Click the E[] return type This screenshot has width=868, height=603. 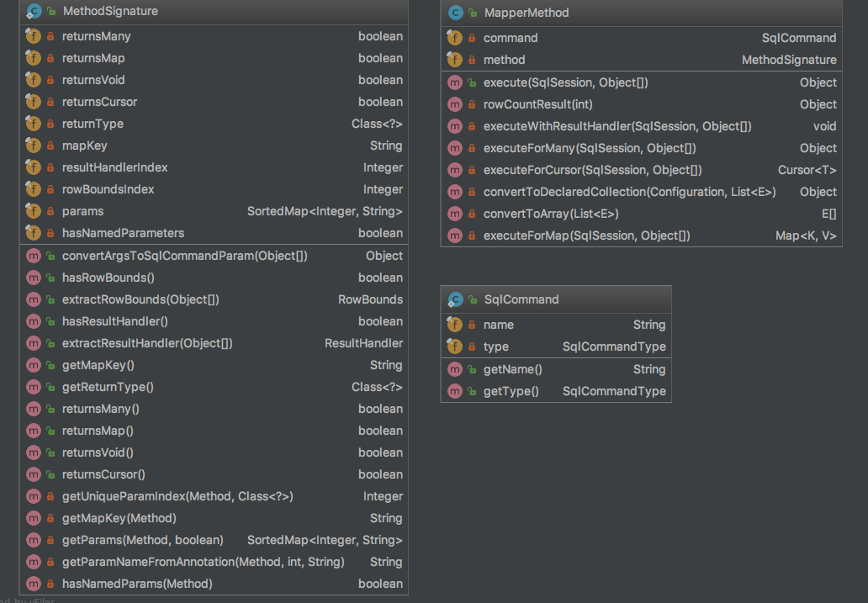click(829, 214)
